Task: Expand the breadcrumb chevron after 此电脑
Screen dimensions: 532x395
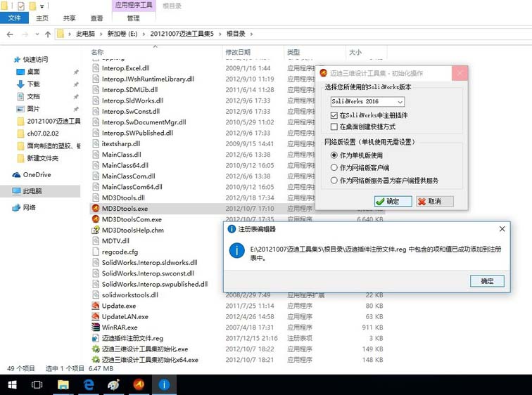Action: (101, 34)
